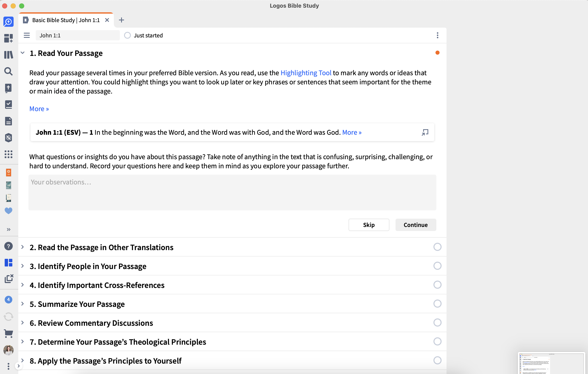
Task: Open the panel three-dot options menu
Action: click(437, 35)
